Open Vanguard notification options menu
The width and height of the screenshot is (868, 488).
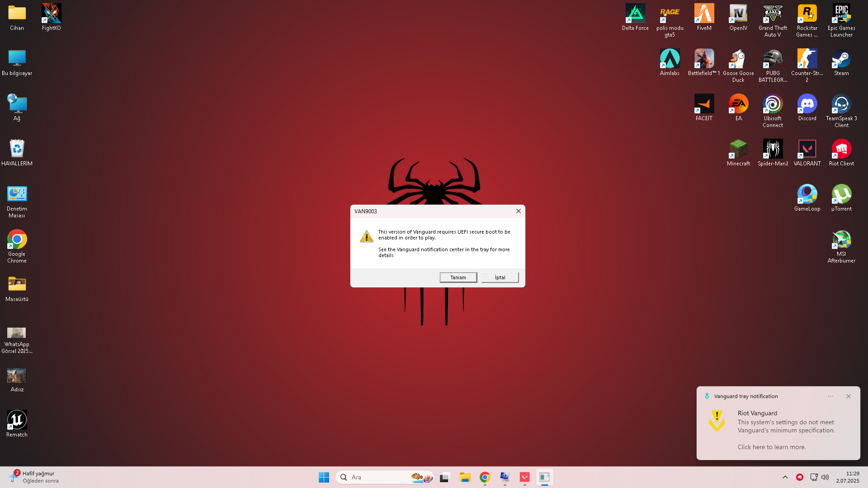(x=830, y=396)
